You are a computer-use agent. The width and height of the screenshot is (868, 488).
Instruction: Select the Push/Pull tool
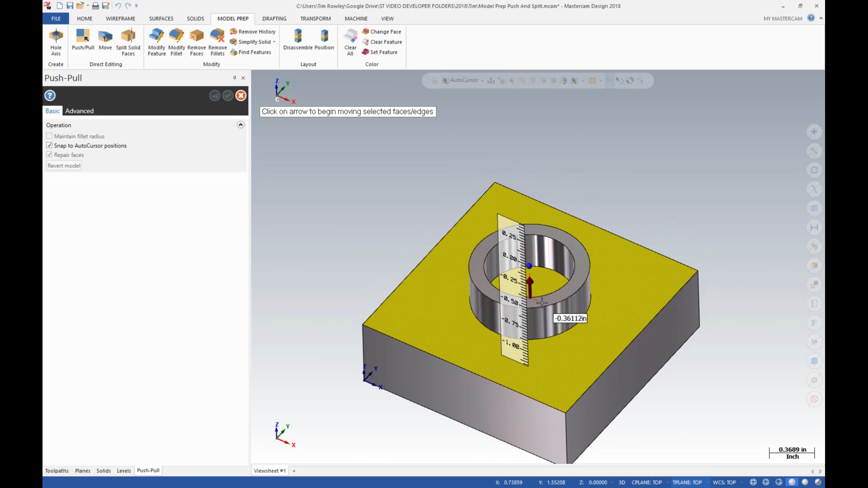click(83, 41)
